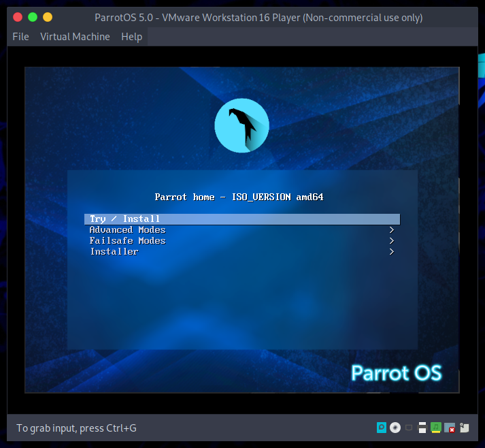Viewport: 485px width, 448px height.
Task: Click the sound card status icon
Action: coord(436,428)
